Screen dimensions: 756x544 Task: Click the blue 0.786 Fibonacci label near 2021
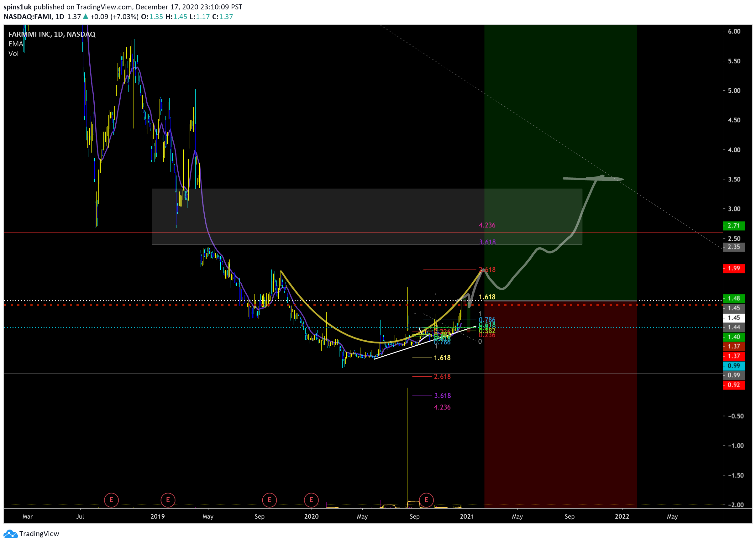point(487,320)
